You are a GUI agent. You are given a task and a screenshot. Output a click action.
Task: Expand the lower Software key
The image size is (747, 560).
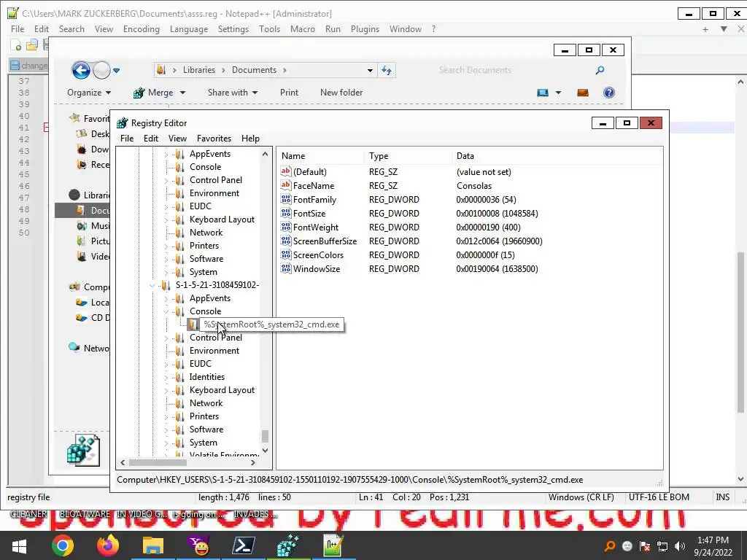click(x=166, y=429)
